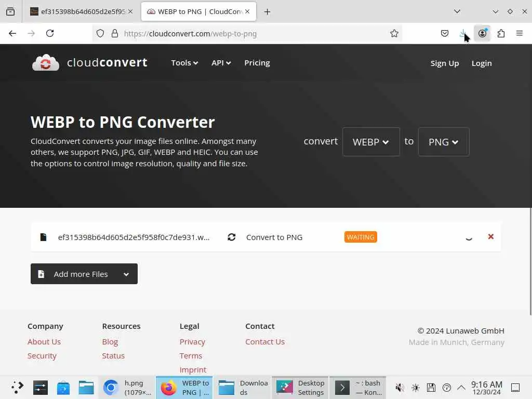Expand the PNG target format dropdown
532x399 pixels.
[x=444, y=142]
